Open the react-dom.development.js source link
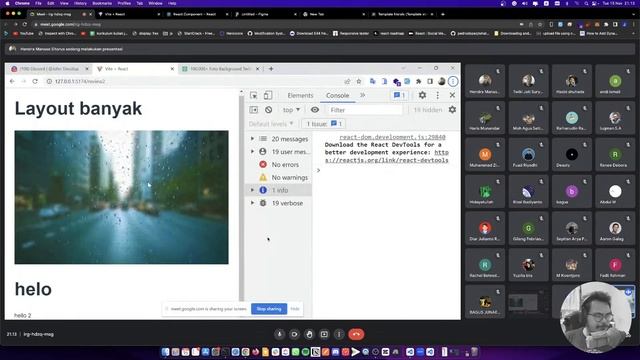The height and width of the screenshot is (360, 640). pyautogui.click(x=392, y=137)
